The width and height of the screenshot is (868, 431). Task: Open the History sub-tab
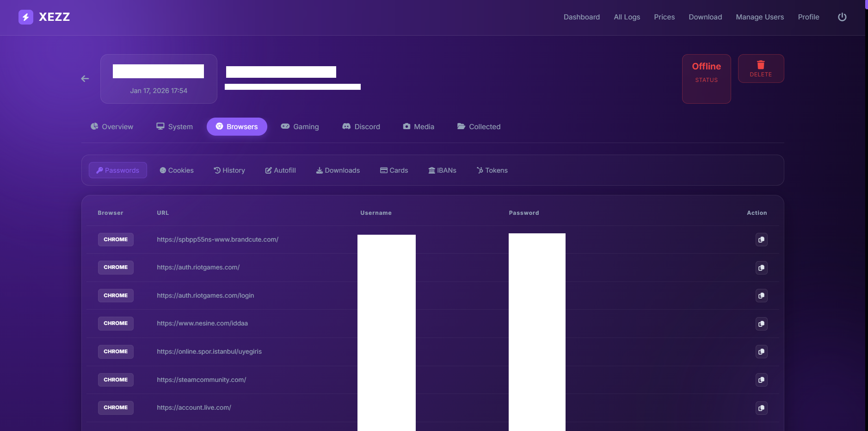pyautogui.click(x=229, y=170)
